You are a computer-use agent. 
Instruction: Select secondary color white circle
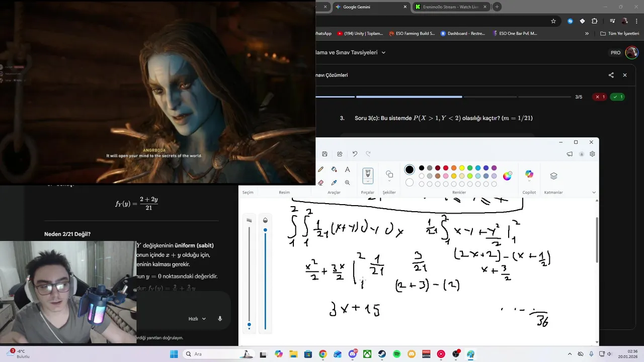pos(410,183)
